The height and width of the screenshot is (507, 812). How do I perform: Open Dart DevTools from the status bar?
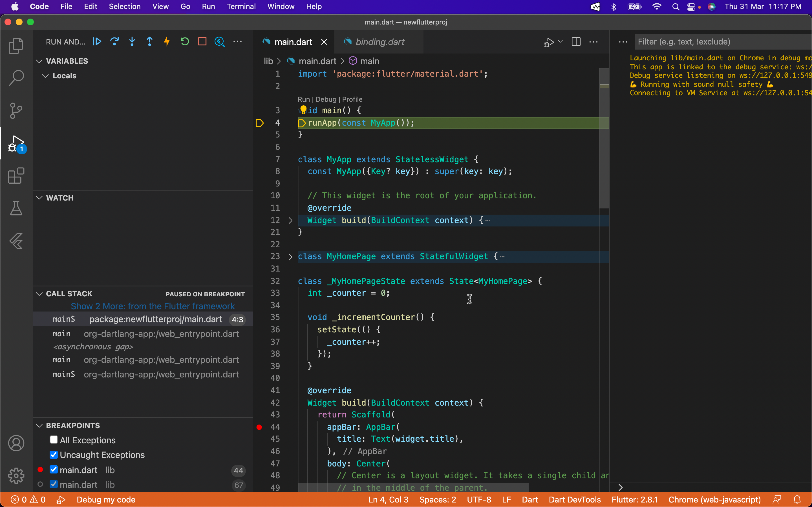click(x=574, y=499)
